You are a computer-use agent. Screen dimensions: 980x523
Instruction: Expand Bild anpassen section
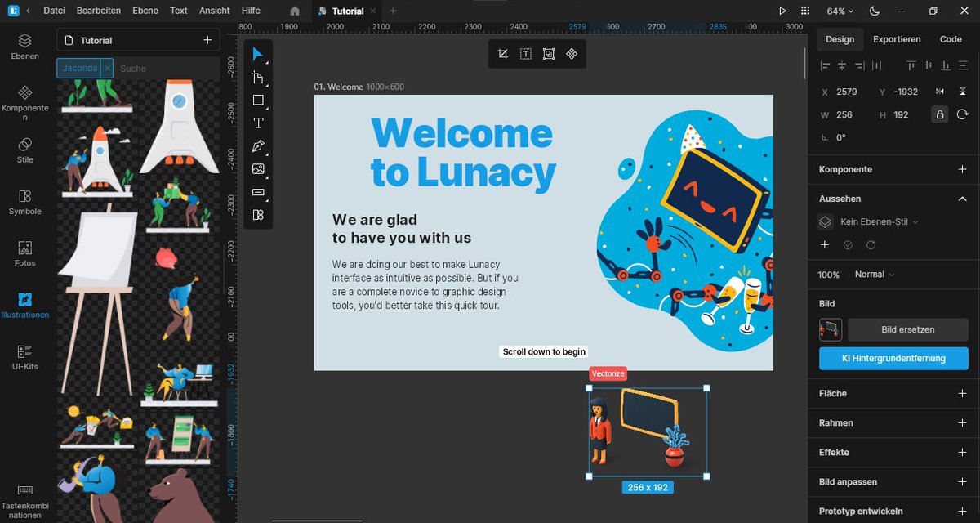coord(962,481)
